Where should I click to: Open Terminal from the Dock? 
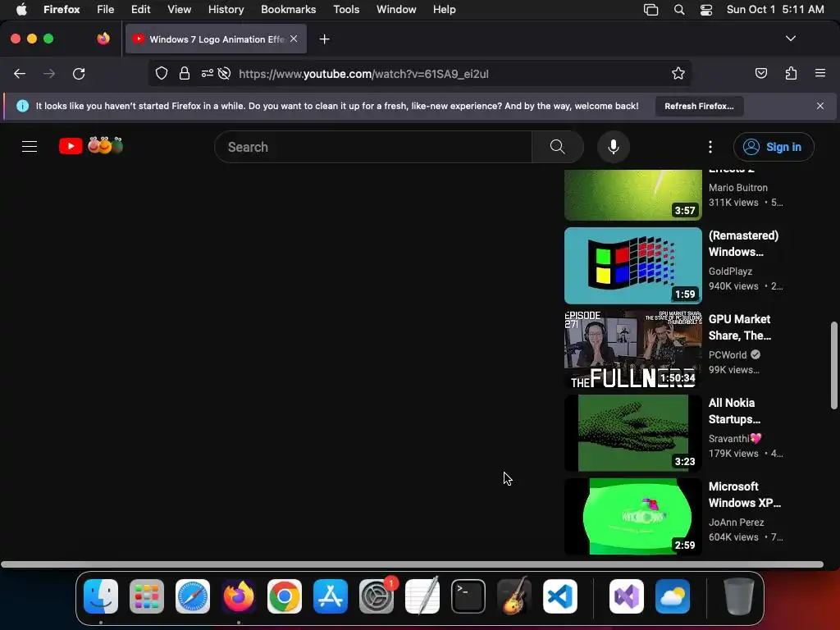pos(468,596)
